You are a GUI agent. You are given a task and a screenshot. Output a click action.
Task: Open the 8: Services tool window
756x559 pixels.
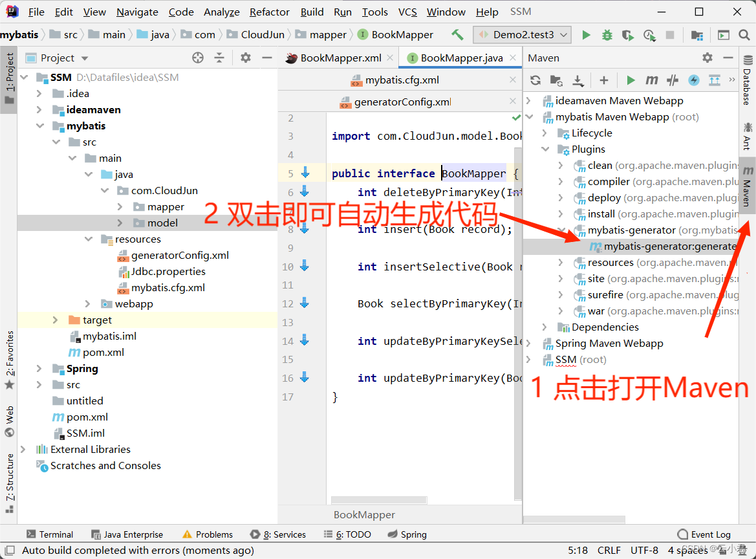pos(278,534)
